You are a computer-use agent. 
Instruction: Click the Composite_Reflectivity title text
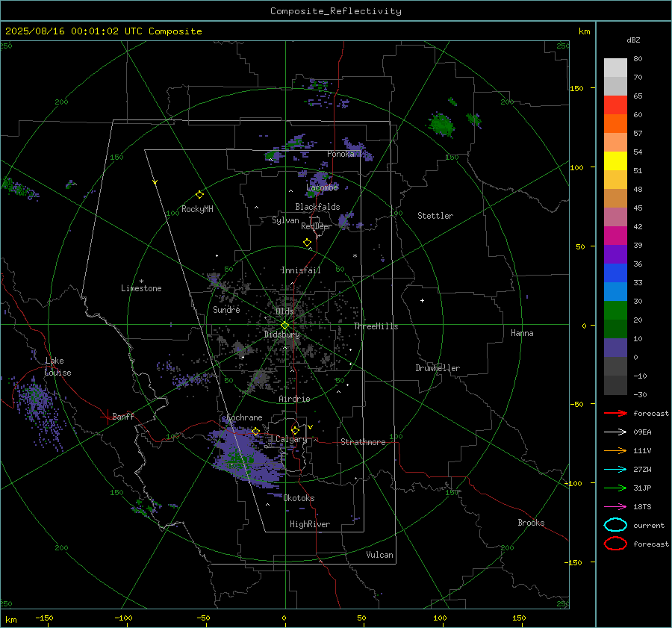pos(335,11)
